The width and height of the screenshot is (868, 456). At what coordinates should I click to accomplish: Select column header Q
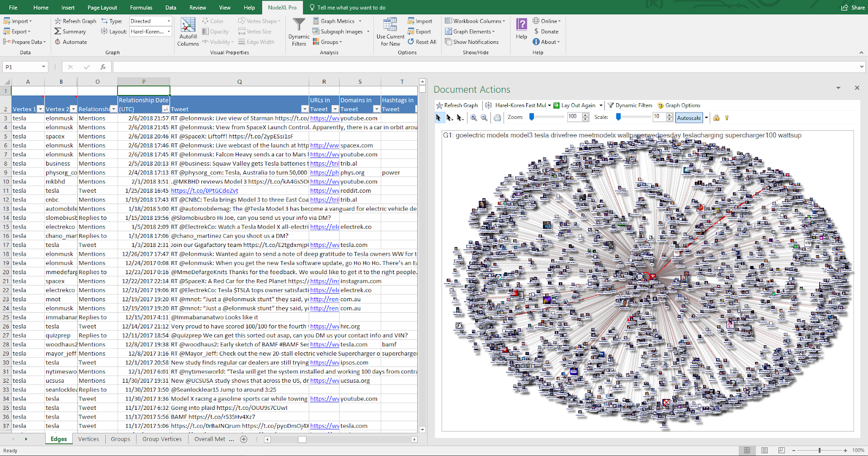click(239, 81)
